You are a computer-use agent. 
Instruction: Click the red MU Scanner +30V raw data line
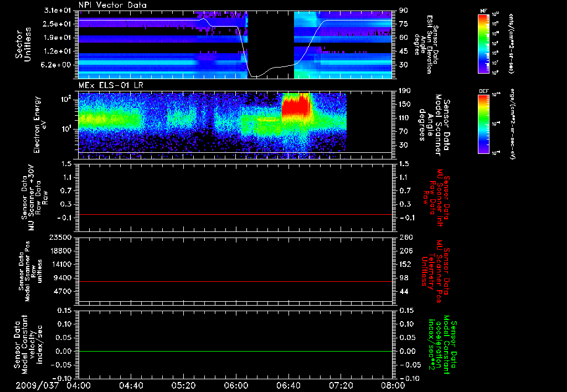coord(235,214)
